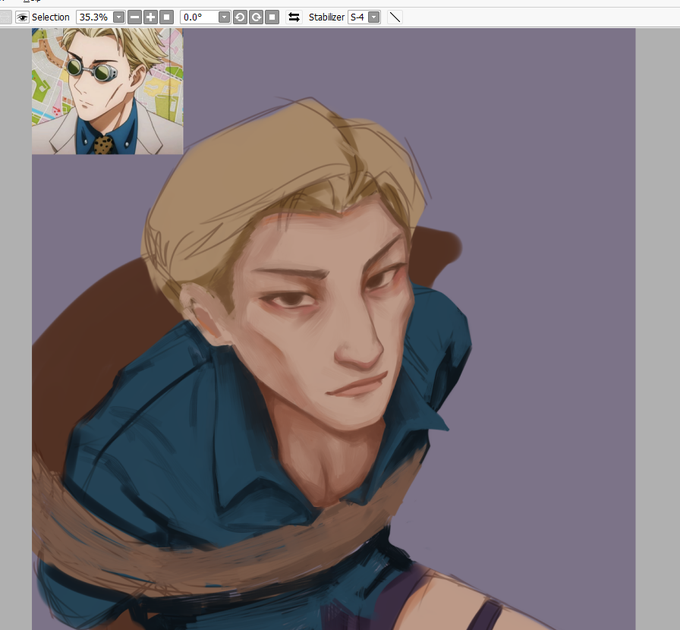Rotate canvas clockwise
Image resolution: width=680 pixels, height=630 pixels.
click(256, 17)
